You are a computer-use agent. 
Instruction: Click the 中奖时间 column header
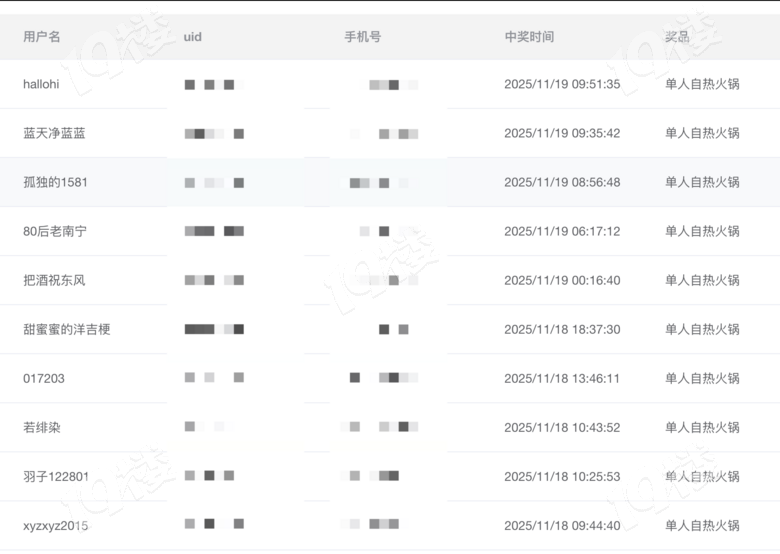click(529, 37)
